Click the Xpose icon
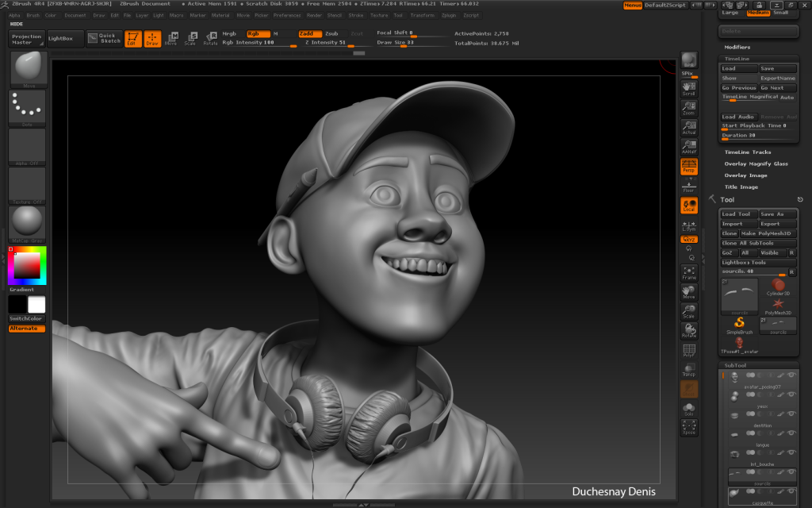Viewport: 812px width, 508px height. click(689, 428)
